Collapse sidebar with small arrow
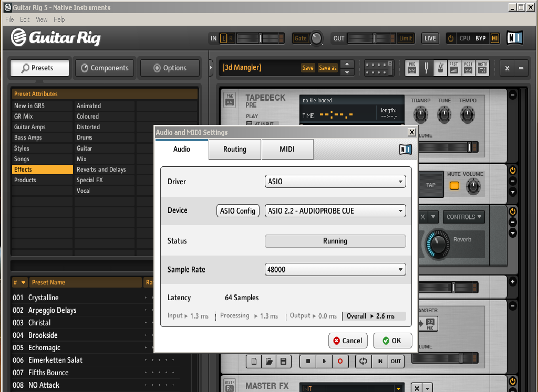Image resolution: width=538 pixels, height=392 pixels. pos(211,68)
